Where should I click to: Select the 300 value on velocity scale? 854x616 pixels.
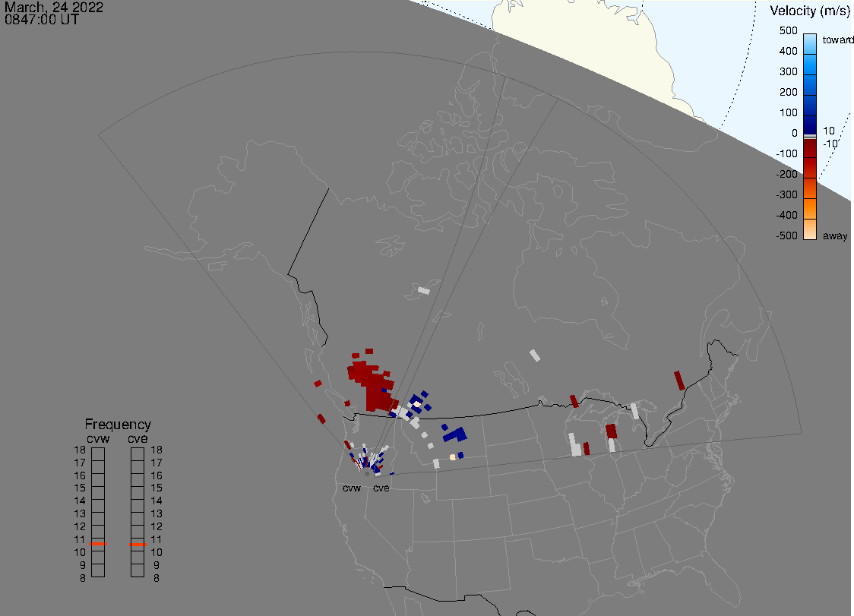pos(788,71)
